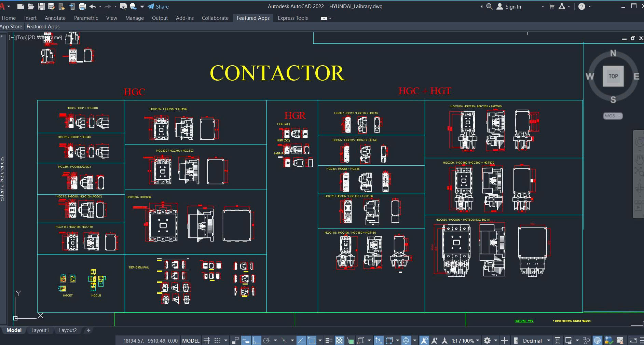Viewport: 644px width, 345px height.
Task: Toggle Dynamic Input in status bar
Action: 246,341
